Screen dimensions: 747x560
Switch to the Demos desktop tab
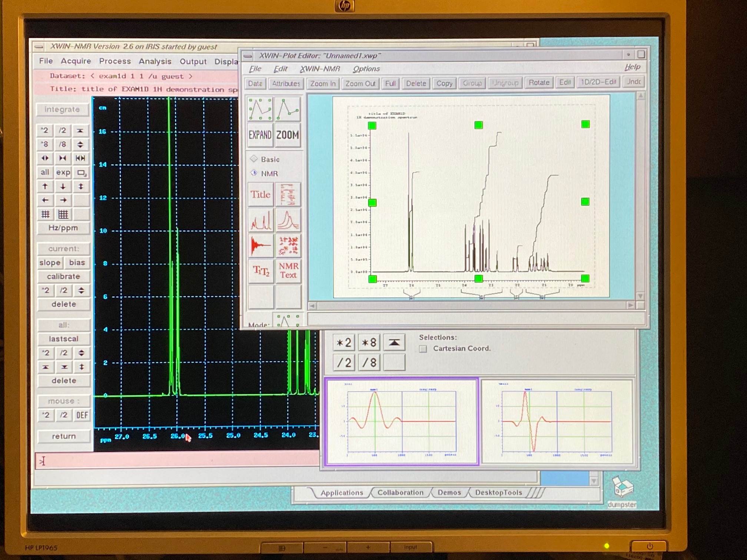point(449,493)
